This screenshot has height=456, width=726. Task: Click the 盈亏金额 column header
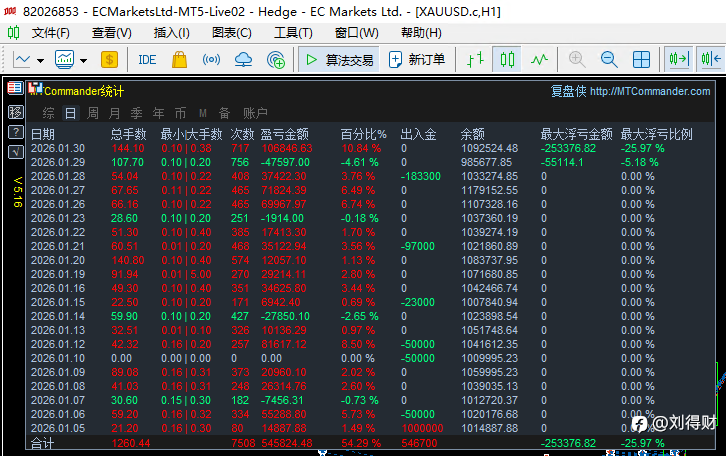(x=284, y=134)
